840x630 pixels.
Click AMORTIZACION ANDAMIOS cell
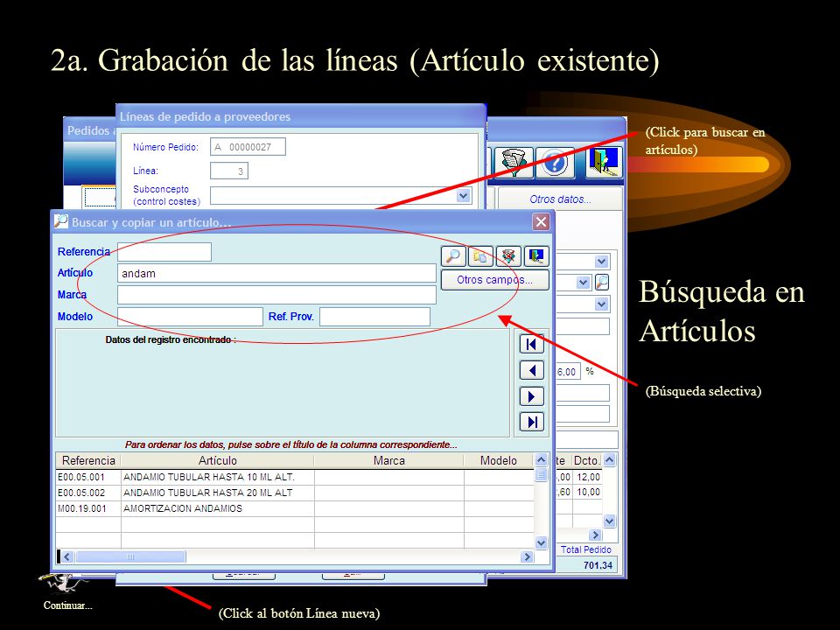pos(218,508)
